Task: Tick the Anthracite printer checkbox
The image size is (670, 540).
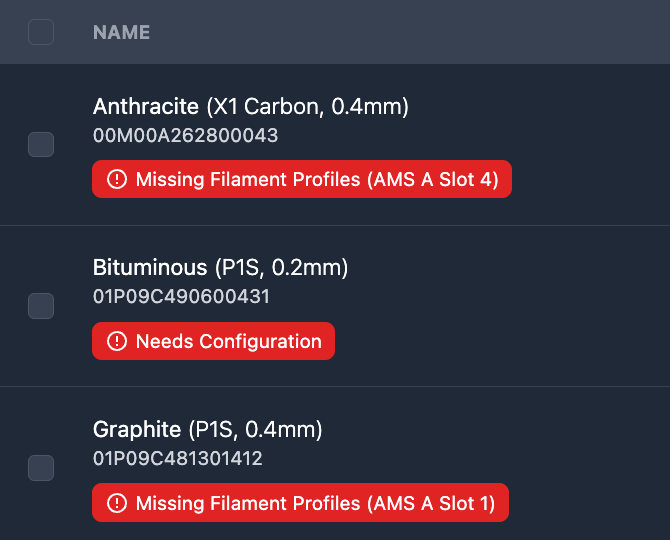Action: [x=41, y=144]
